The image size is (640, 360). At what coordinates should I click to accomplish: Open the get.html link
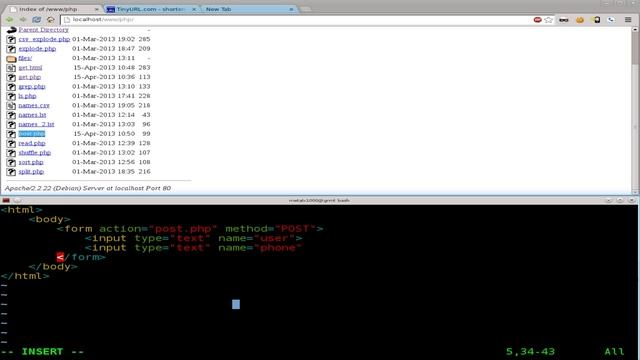click(30, 67)
